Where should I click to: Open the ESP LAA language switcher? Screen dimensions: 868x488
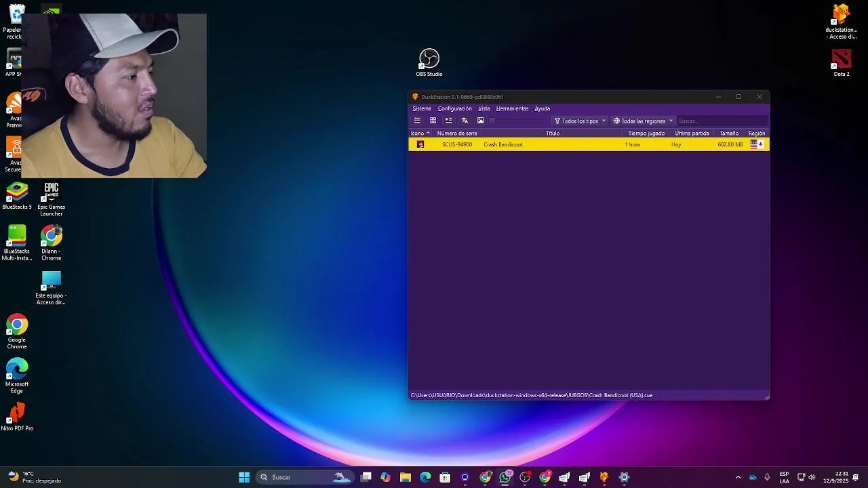[784, 477]
